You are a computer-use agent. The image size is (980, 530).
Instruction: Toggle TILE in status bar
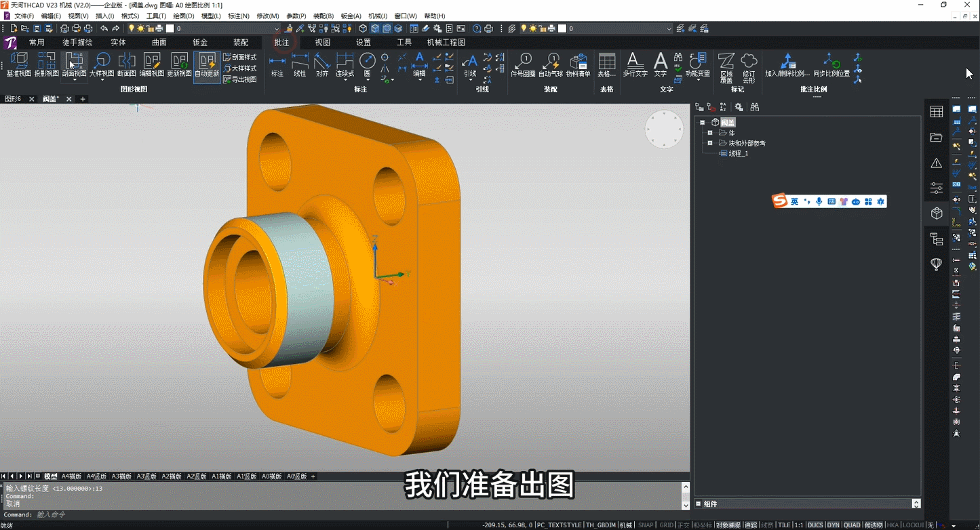784,525
